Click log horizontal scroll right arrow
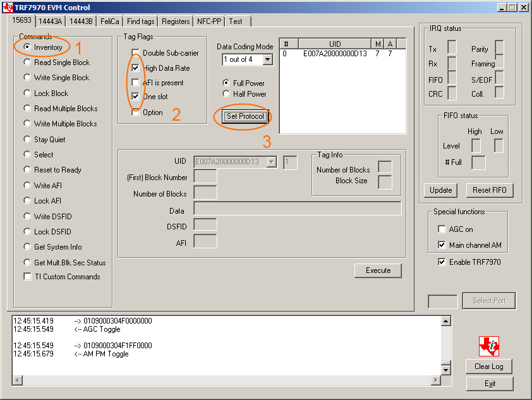This screenshot has height=400, width=532. (x=436, y=380)
